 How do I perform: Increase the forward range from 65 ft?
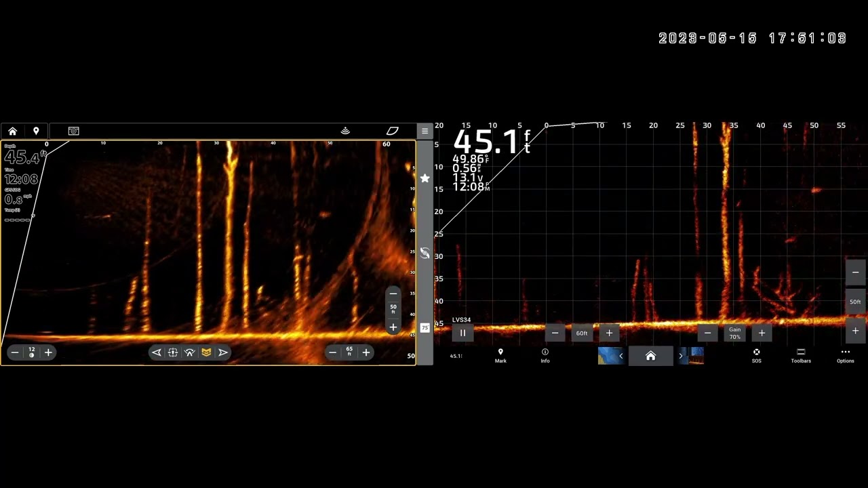click(366, 352)
